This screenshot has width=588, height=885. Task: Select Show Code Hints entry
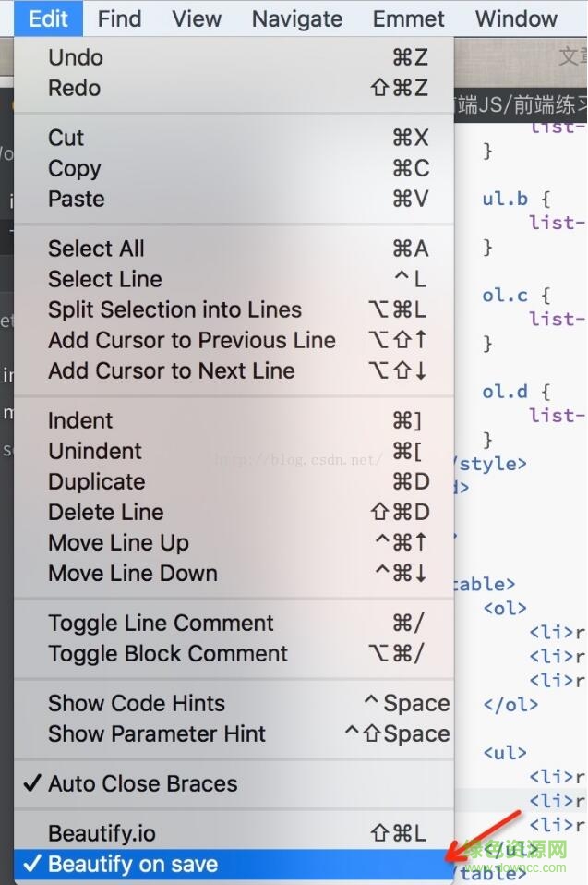click(x=137, y=703)
